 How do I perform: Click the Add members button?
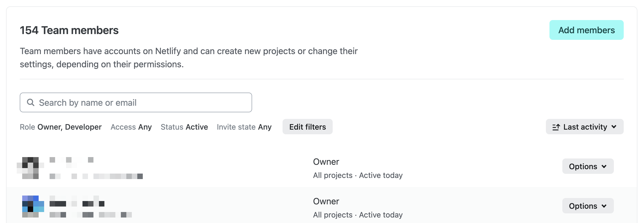(586, 30)
